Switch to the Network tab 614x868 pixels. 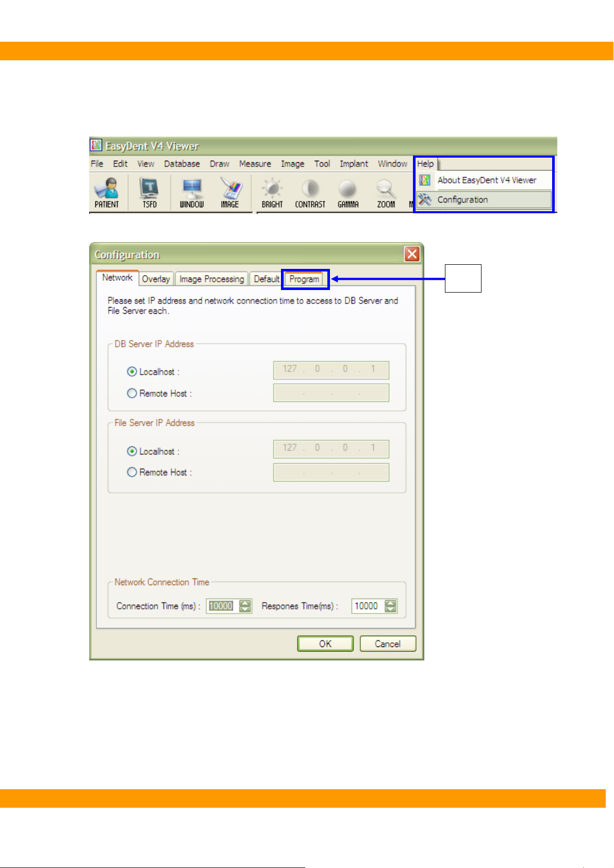(118, 278)
